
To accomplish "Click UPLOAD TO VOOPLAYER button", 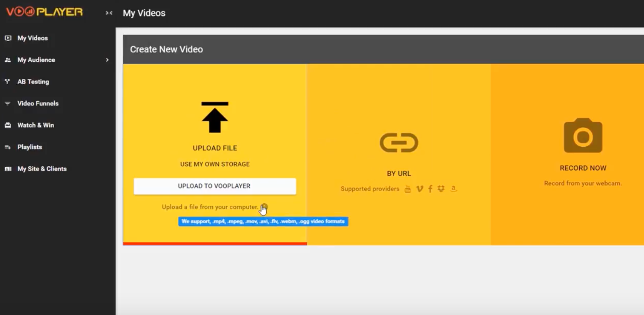I will [215, 186].
